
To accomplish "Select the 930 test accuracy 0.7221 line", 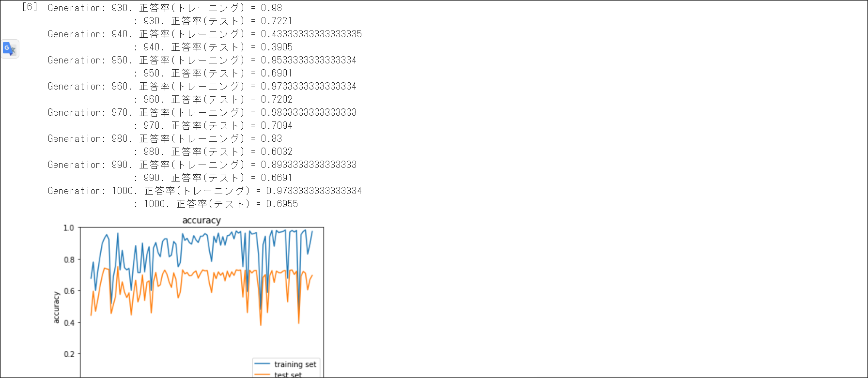I will click(x=213, y=21).
